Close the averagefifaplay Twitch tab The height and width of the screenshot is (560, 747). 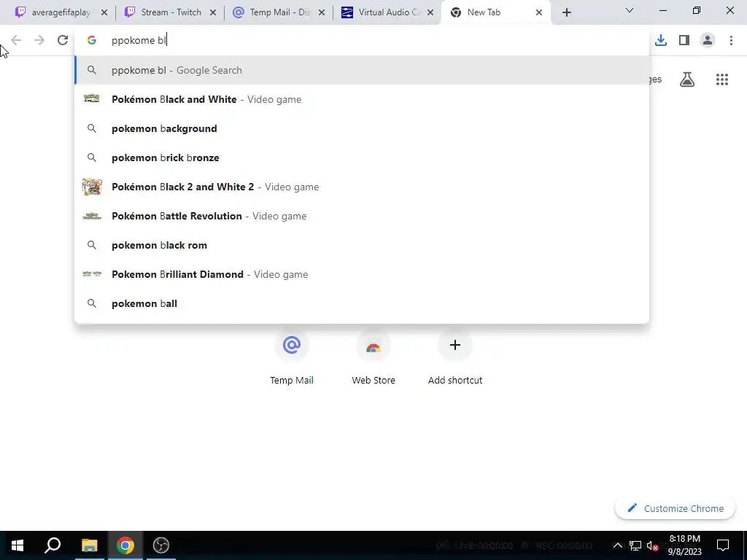pos(104,12)
